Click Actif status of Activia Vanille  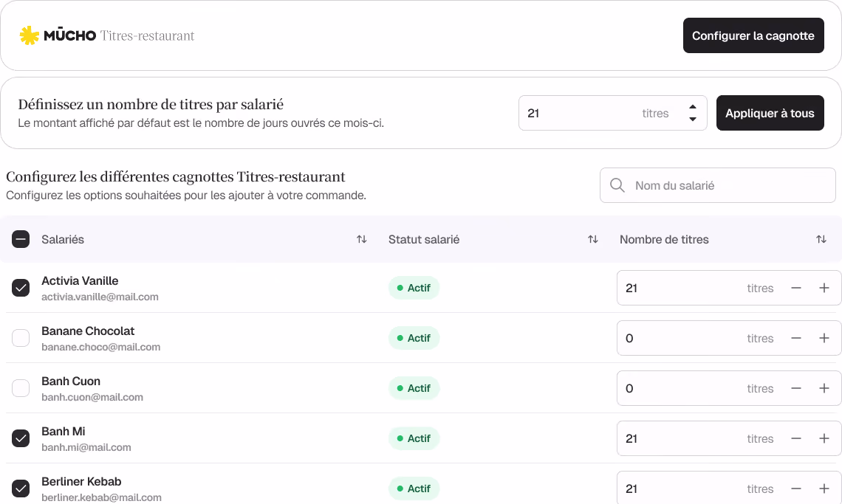[414, 289]
